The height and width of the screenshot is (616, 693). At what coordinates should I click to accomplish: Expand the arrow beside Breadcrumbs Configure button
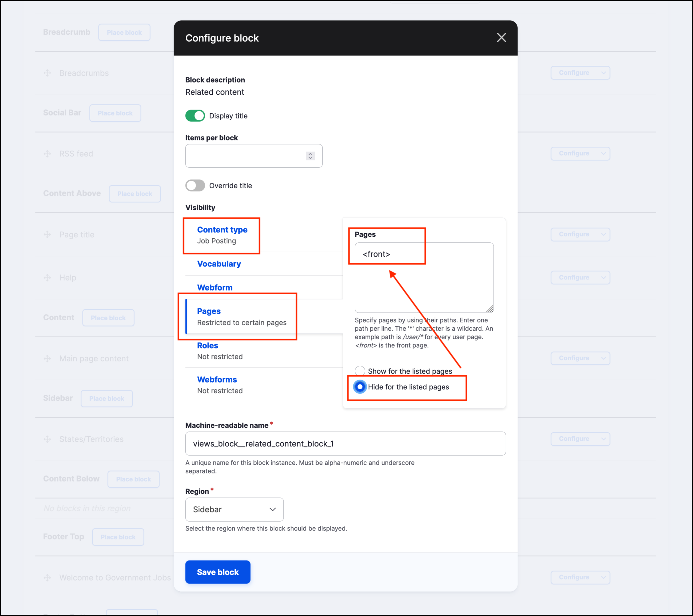click(603, 73)
